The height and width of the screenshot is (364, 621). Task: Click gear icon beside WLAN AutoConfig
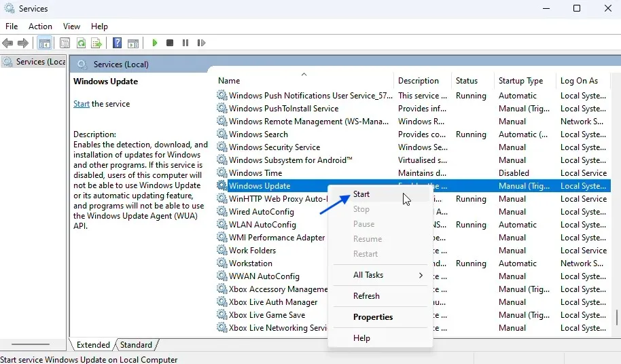(x=221, y=224)
